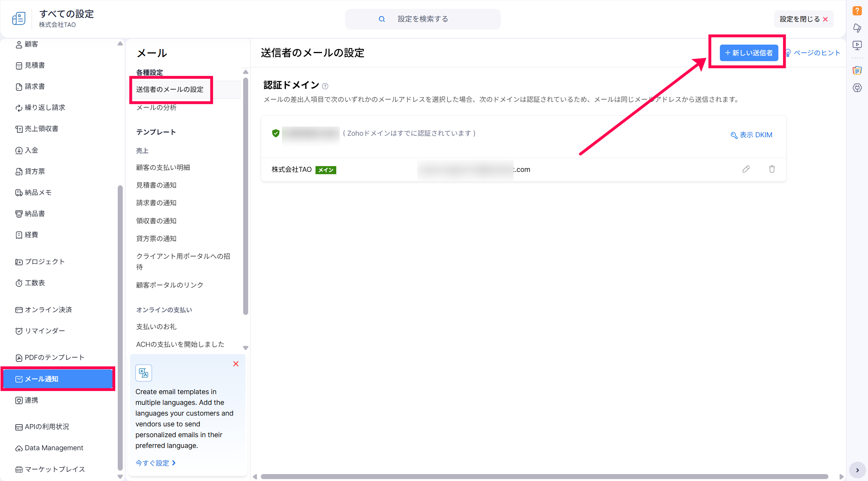This screenshot has height=481, width=868.
Task: Open the video tutorial icon in right sidebar
Action: [857, 45]
